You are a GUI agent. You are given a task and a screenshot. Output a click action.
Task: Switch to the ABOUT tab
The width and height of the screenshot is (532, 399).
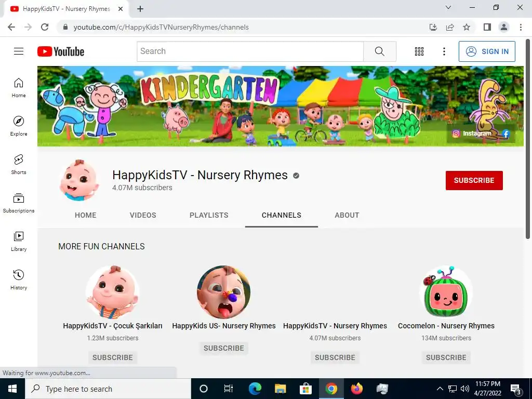[x=347, y=215]
